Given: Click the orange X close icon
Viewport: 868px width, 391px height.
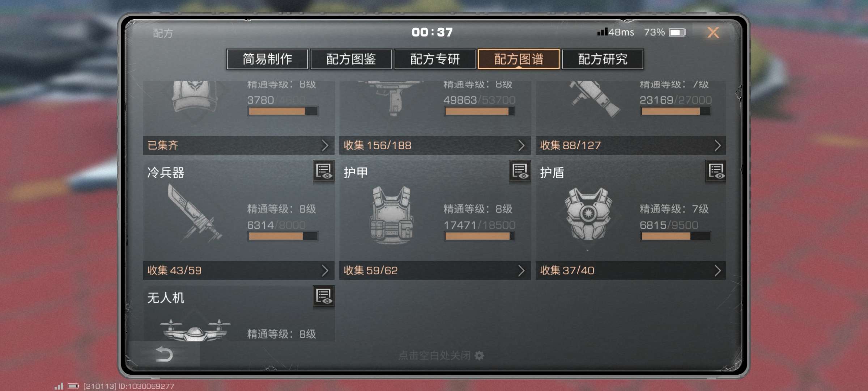Looking at the screenshot, I should pos(713,33).
